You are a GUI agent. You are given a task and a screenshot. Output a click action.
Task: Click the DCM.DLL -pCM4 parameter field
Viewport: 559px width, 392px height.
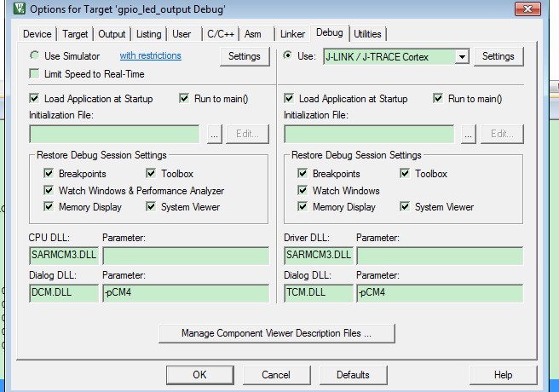coord(186,293)
